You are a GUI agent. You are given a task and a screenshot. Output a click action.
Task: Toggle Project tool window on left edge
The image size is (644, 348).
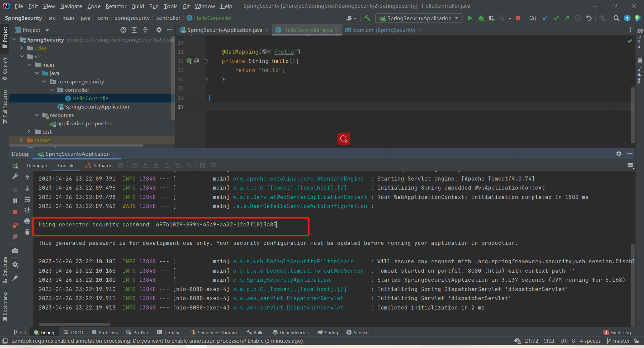5,38
